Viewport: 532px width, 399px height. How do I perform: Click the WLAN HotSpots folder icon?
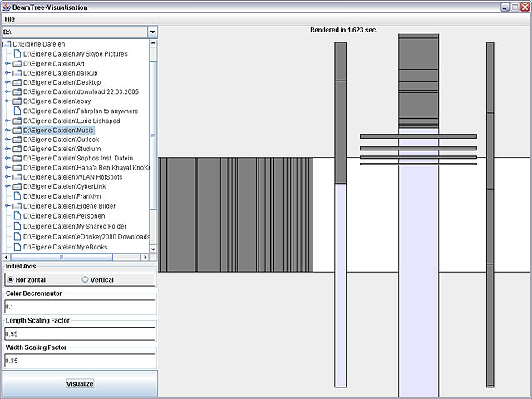coord(17,177)
